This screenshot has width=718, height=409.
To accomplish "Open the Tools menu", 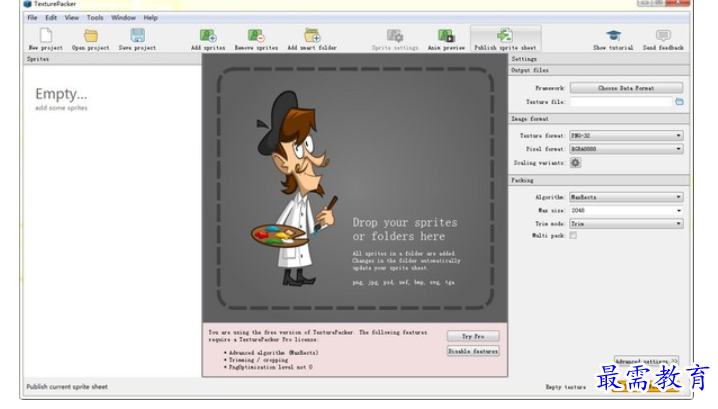I will point(95,17).
